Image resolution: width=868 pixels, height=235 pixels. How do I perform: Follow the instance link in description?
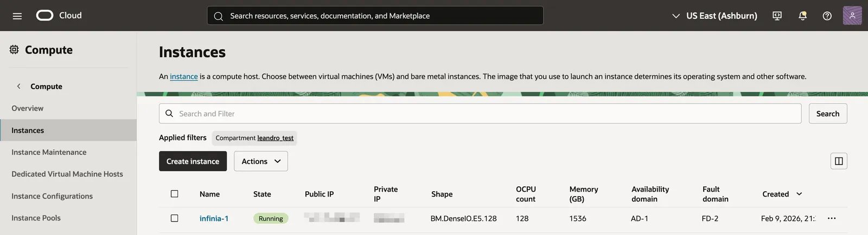[184, 76]
